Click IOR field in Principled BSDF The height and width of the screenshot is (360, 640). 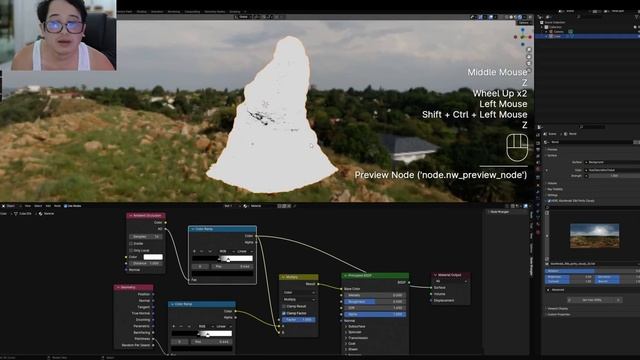click(x=375, y=308)
